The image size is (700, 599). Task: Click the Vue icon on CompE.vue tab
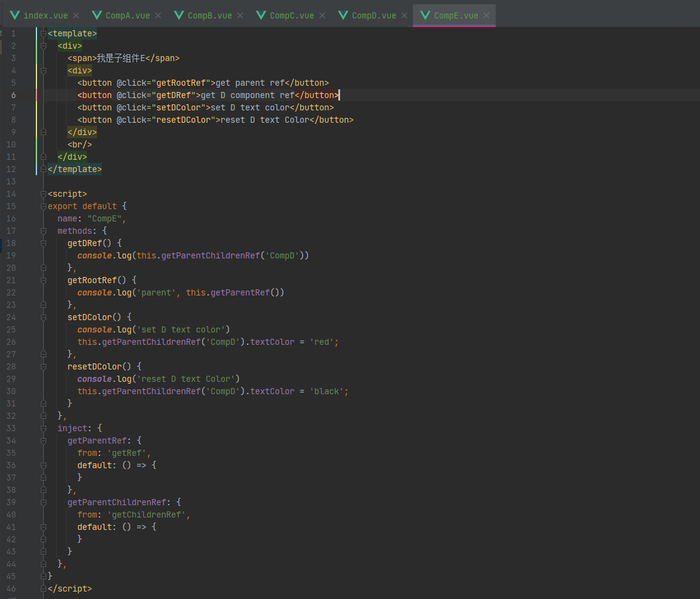point(425,15)
